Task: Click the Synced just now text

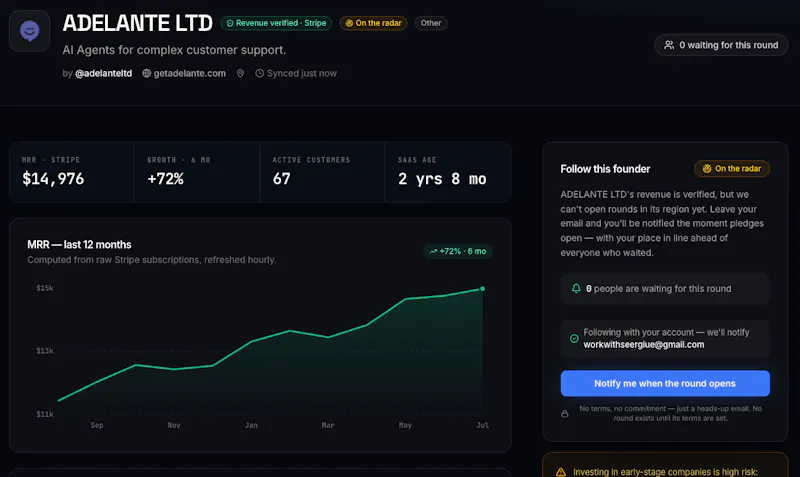Action: pyautogui.click(x=302, y=73)
